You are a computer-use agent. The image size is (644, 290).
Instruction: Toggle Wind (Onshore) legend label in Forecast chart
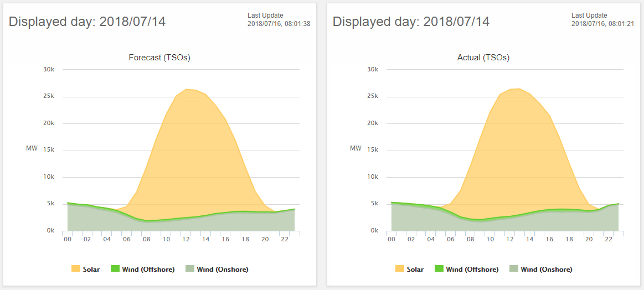point(222,270)
